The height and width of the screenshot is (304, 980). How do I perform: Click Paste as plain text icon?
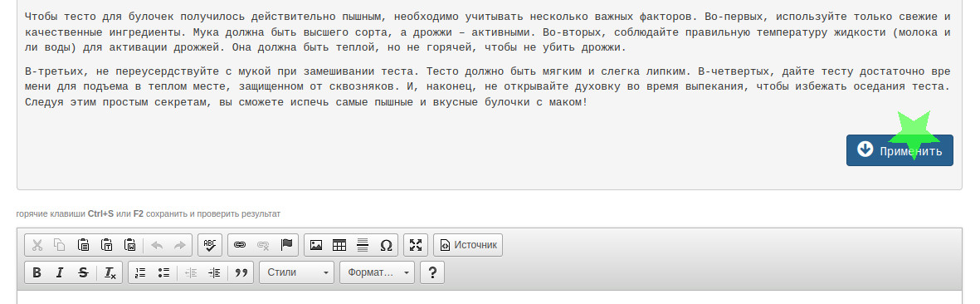107,245
